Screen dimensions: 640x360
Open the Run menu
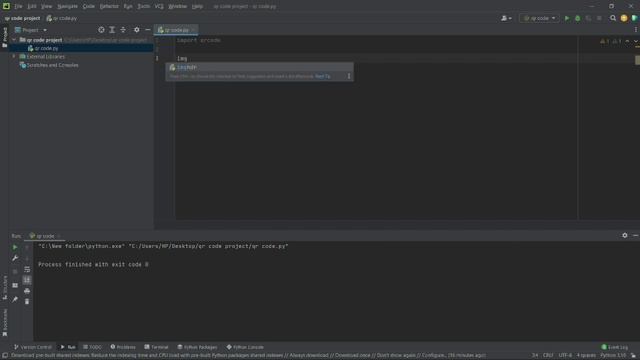(x=128, y=6)
